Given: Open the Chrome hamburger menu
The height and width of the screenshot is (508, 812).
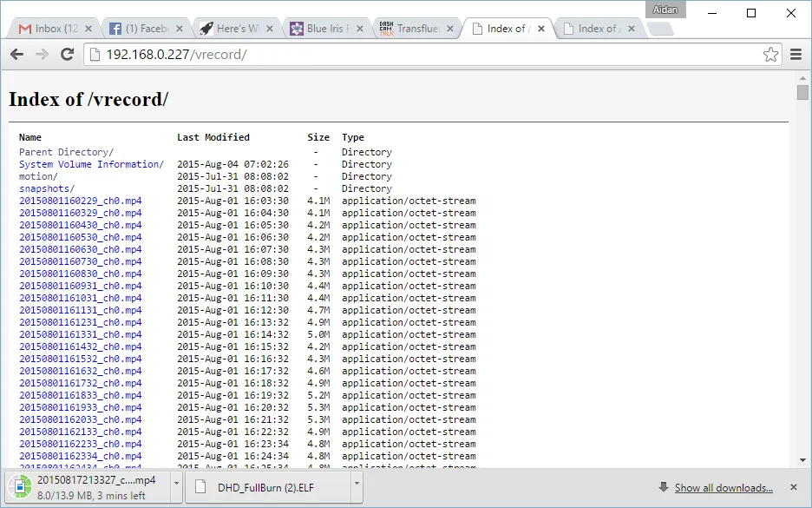Looking at the screenshot, I should [x=796, y=55].
